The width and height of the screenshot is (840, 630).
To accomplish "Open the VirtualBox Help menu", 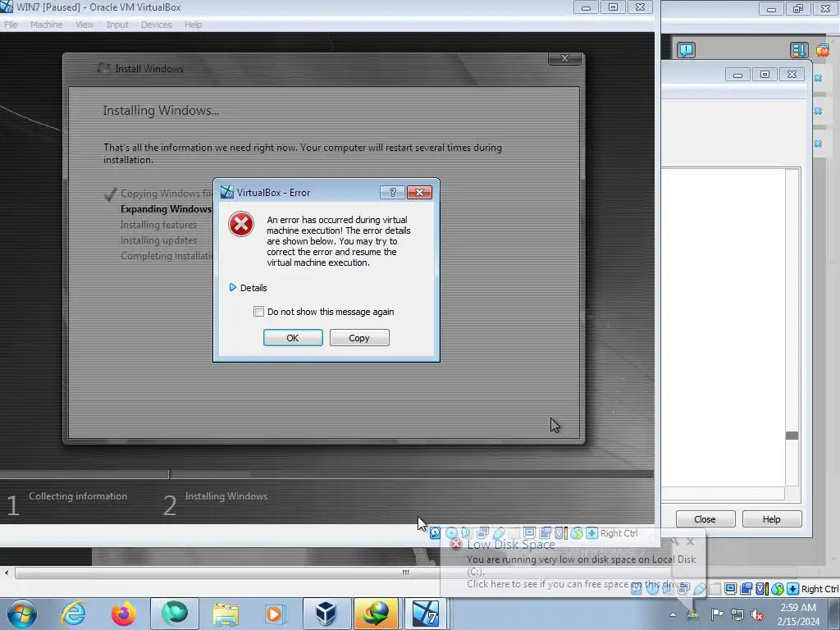I will coord(193,25).
